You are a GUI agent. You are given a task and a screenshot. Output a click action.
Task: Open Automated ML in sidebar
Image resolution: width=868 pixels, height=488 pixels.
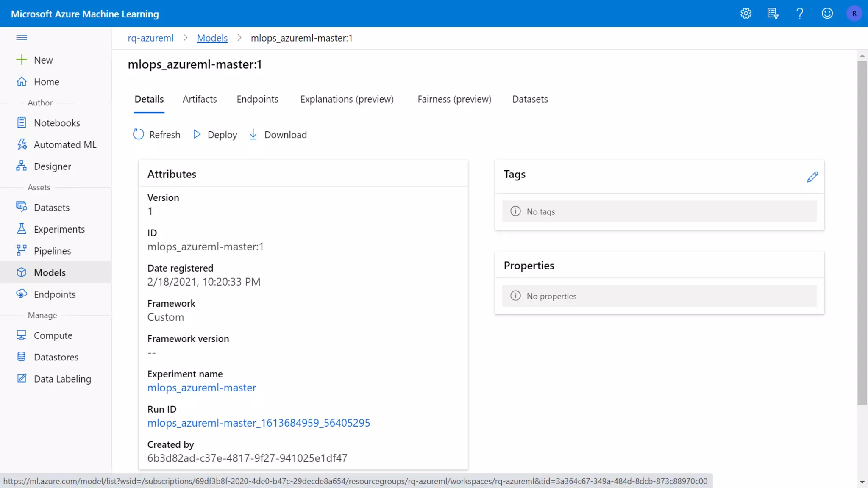click(x=65, y=145)
